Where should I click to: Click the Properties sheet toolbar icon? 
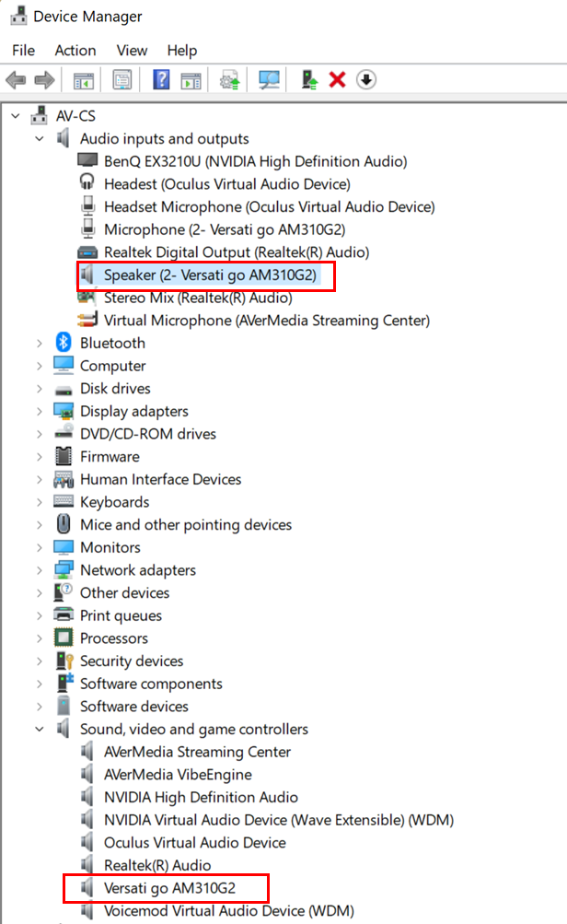coord(122,80)
